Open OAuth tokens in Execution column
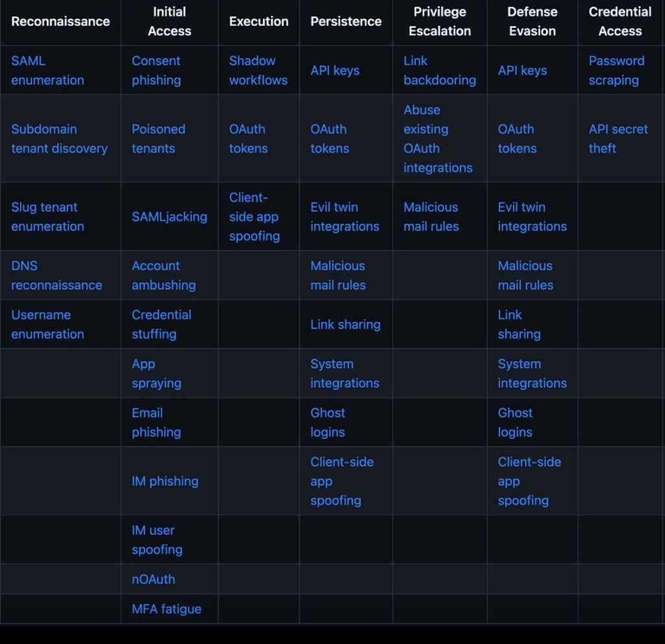This screenshot has width=665, height=644. tap(249, 139)
